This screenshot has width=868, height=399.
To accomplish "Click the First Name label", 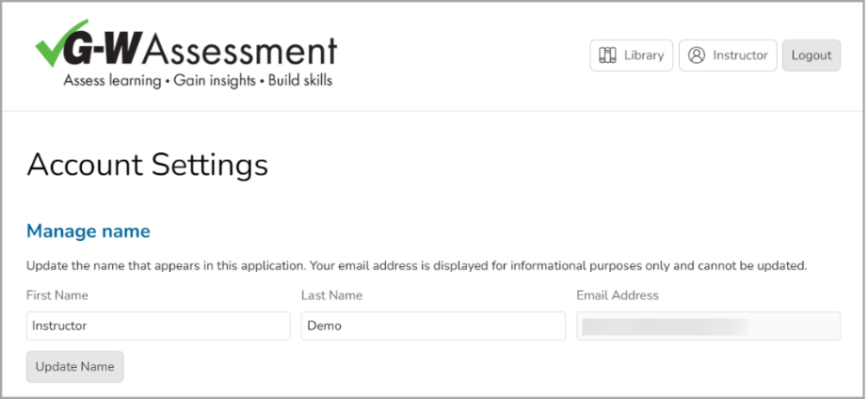I will click(x=57, y=295).
